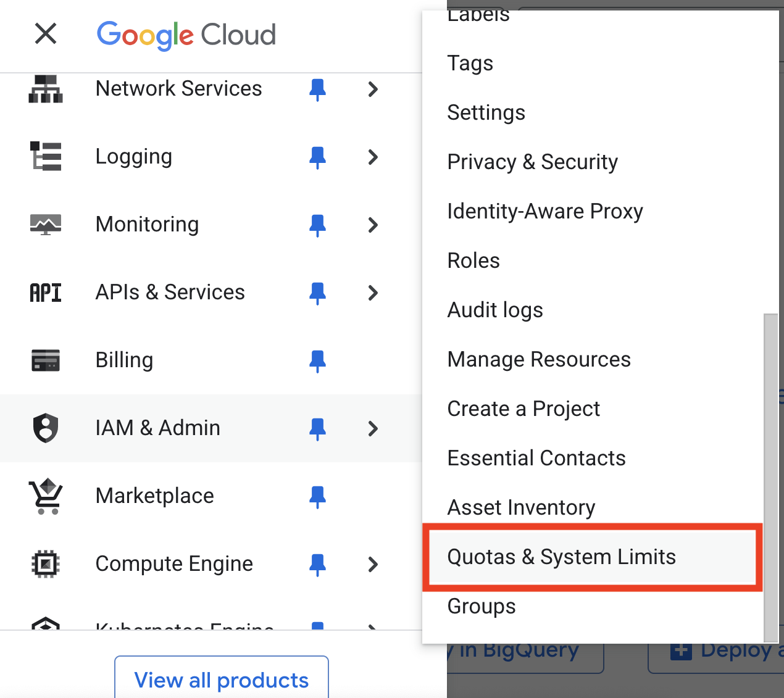Screen dimensions: 784x698
Task: Click the IAM & Admin shield icon
Action: (46, 428)
